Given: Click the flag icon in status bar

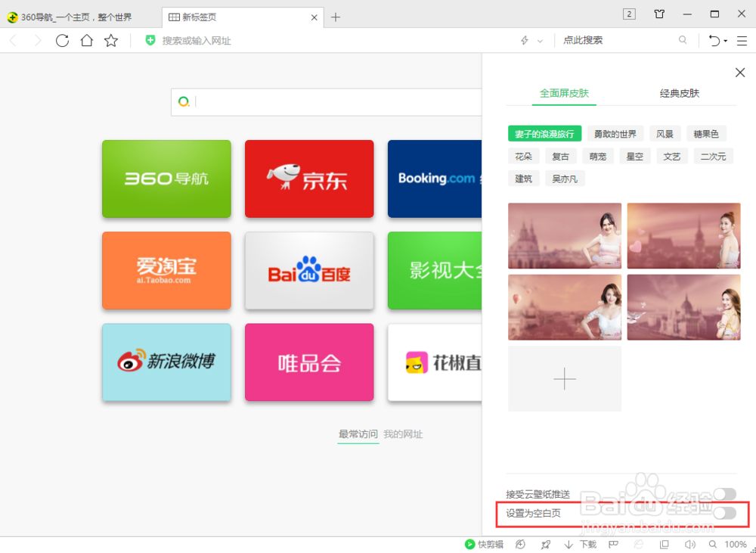Looking at the screenshot, I should (x=613, y=545).
